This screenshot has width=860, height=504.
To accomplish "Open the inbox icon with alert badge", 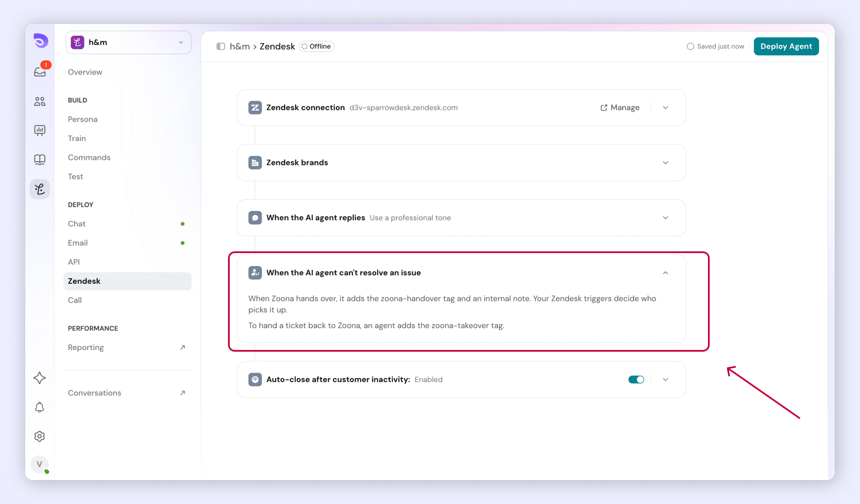I will coord(40,71).
